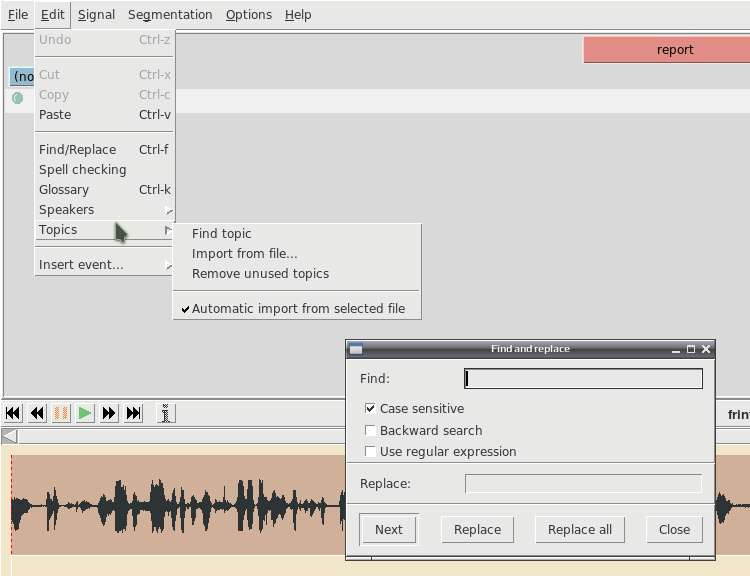Click the green speaker turn circle icon
The height and width of the screenshot is (576, 750).
coord(18,98)
